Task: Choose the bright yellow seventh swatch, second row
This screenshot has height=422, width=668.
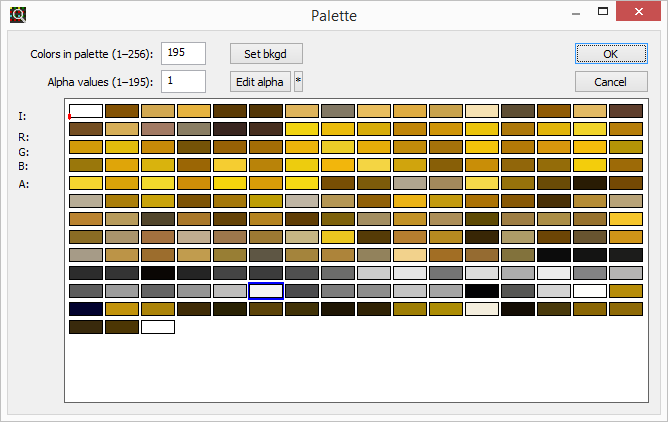Action: pyautogui.click(x=302, y=129)
